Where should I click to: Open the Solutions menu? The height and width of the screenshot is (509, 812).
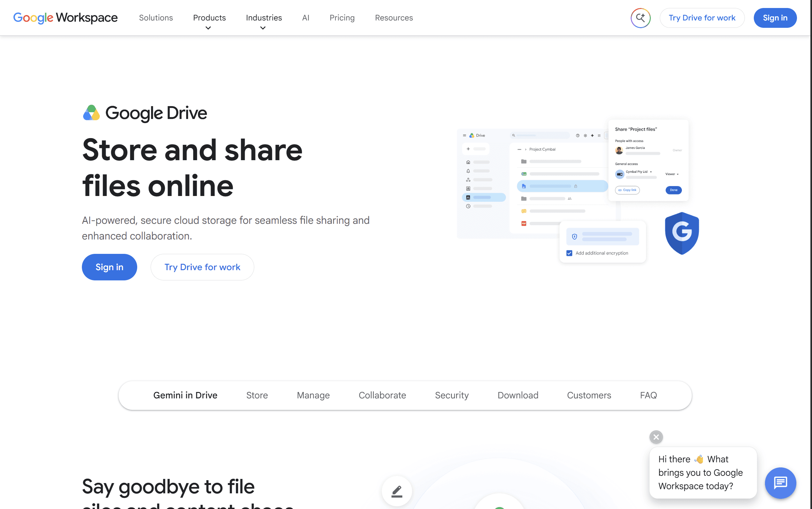[156, 18]
